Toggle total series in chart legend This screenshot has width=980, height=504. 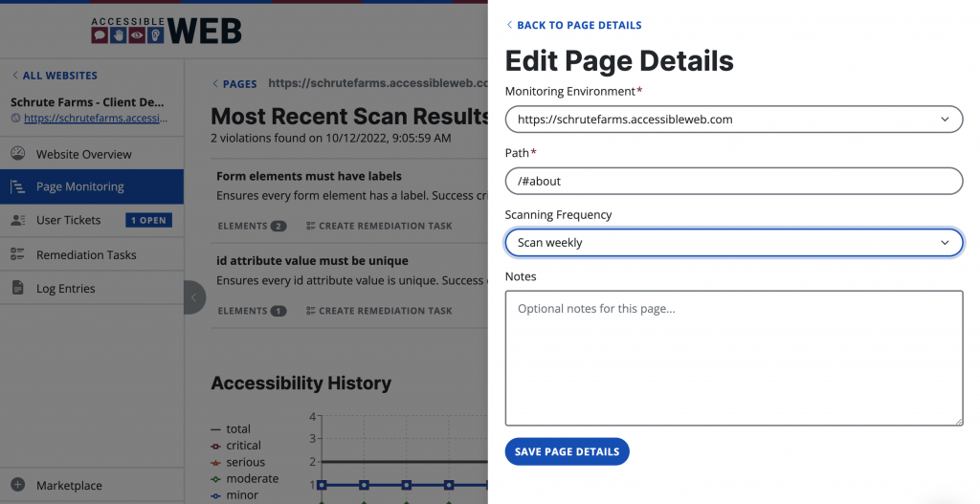coord(231,429)
